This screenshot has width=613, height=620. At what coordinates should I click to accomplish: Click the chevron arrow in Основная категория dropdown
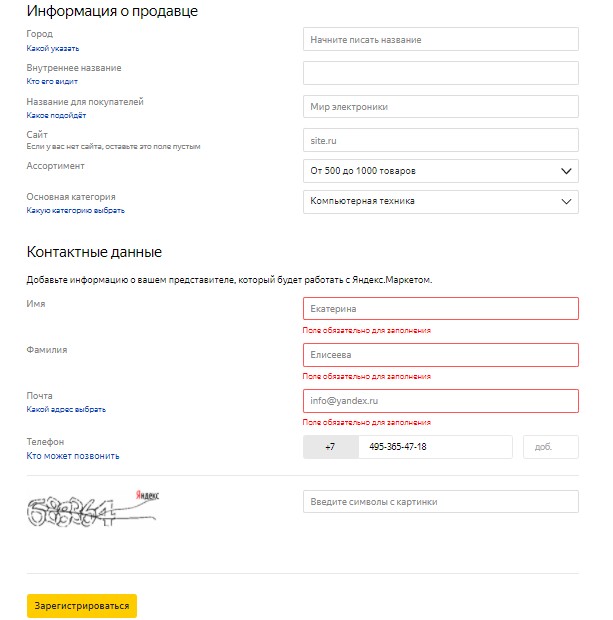click(566, 202)
